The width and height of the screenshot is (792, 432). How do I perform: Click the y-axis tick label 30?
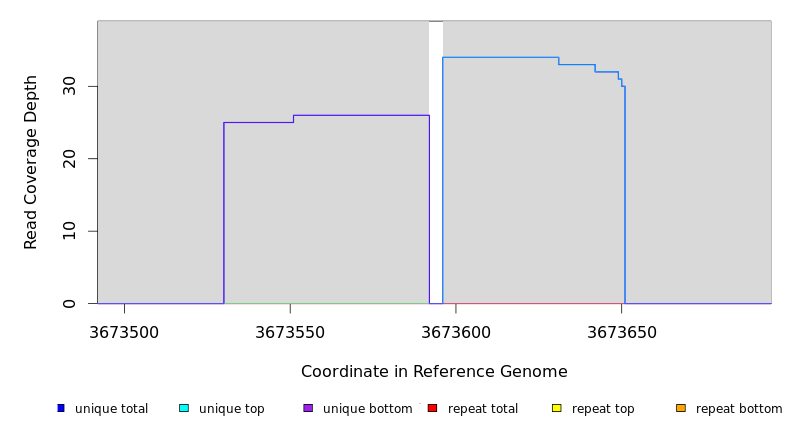click(x=69, y=87)
